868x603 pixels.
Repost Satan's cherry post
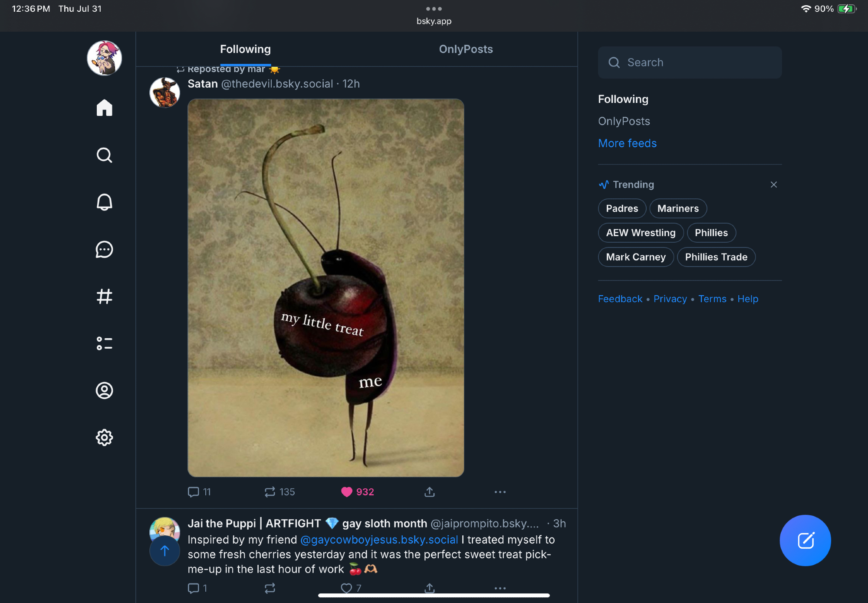tap(270, 492)
